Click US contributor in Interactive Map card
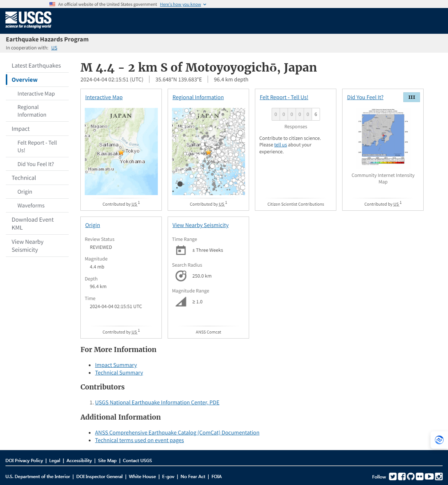 coord(134,205)
